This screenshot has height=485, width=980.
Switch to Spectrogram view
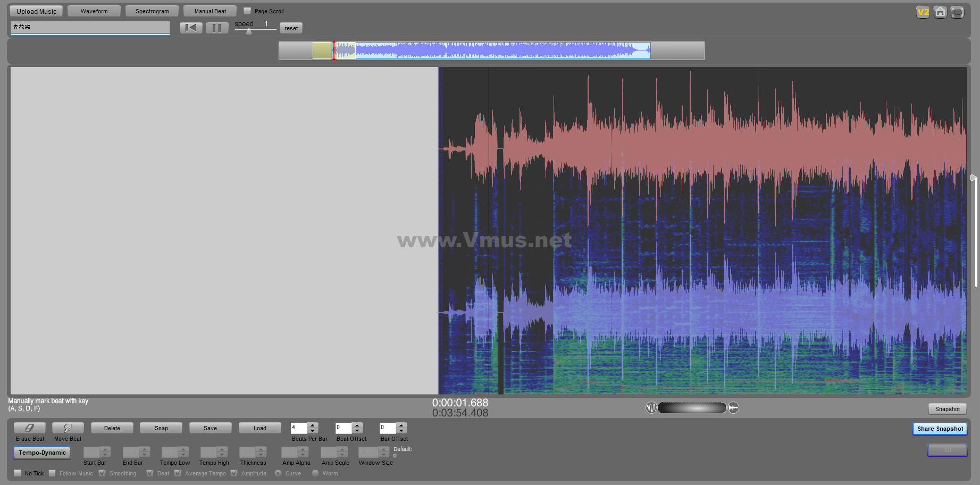click(x=152, y=11)
